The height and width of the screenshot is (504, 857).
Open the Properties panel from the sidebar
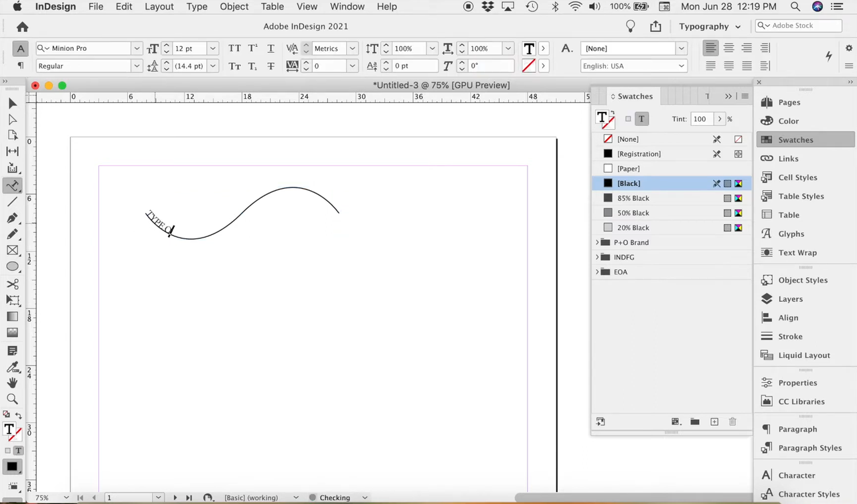797,382
